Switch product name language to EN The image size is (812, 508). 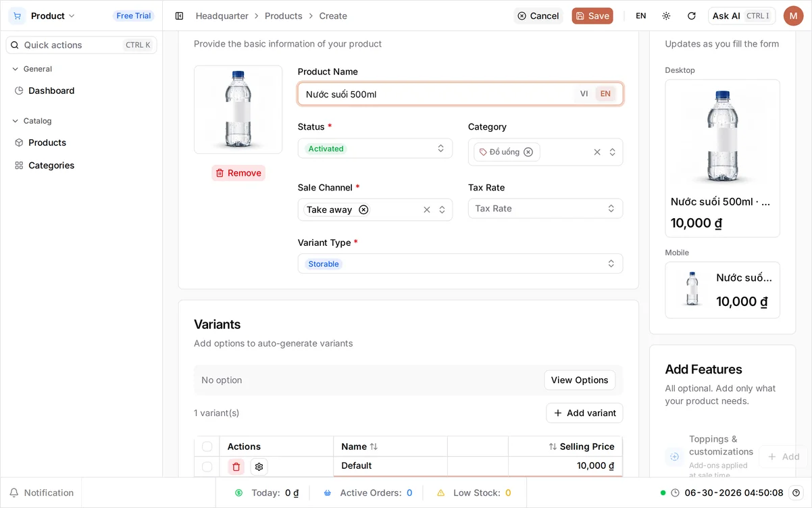click(605, 94)
